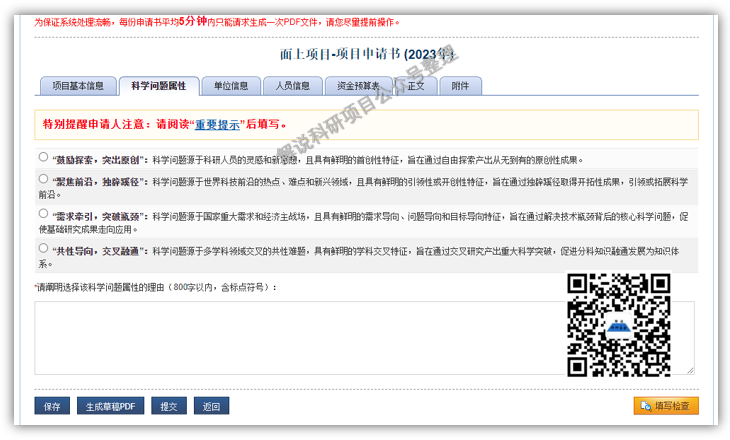Select the 需求牵引，突破瓶颈 radio option

click(43, 213)
